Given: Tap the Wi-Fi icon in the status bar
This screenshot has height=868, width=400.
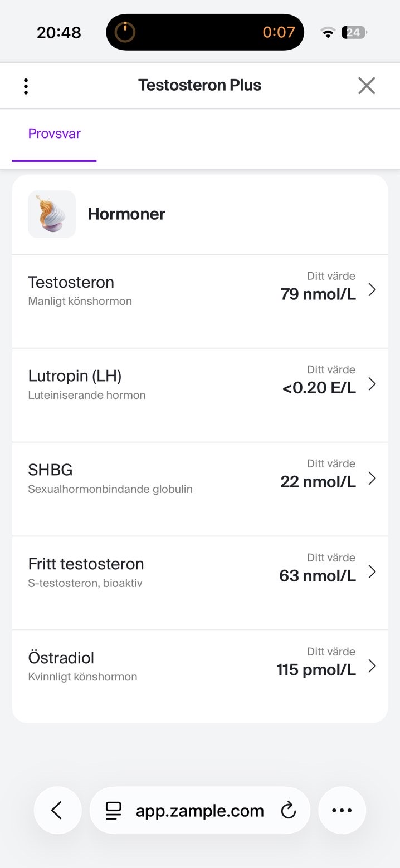Looking at the screenshot, I should (x=328, y=33).
